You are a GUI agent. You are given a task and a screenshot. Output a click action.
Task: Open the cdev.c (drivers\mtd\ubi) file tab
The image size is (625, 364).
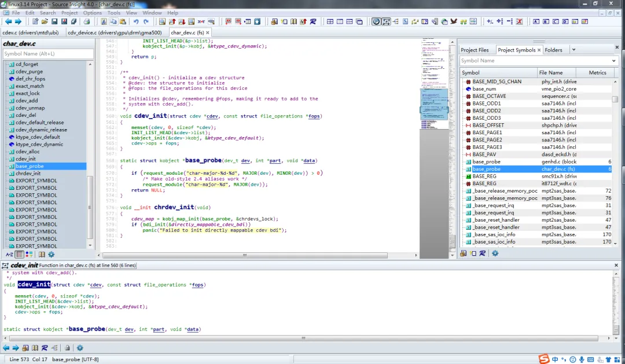[x=32, y=32]
